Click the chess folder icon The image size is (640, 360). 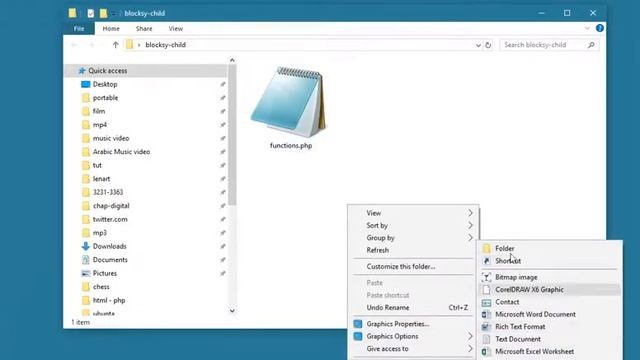pyautogui.click(x=85, y=287)
